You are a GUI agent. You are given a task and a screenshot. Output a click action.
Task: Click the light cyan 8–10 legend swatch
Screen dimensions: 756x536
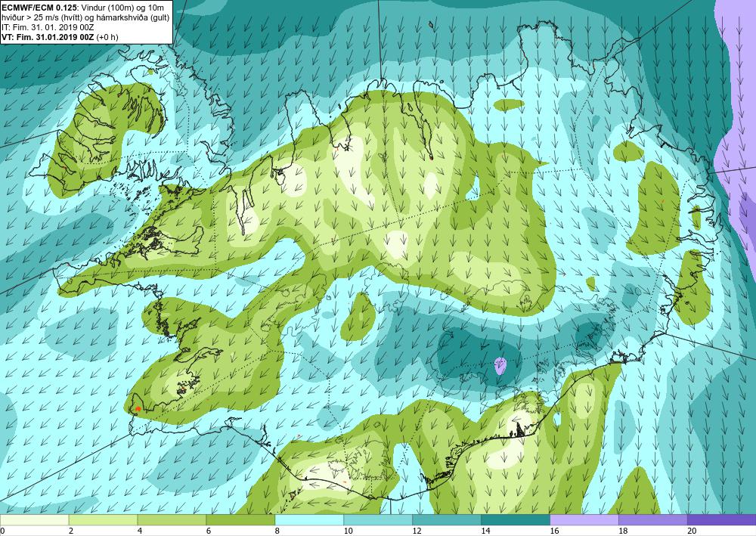(309, 519)
